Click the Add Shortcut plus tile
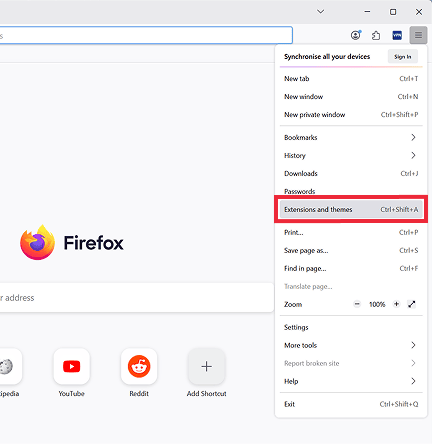This screenshot has height=444, width=432. (x=206, y=366)
